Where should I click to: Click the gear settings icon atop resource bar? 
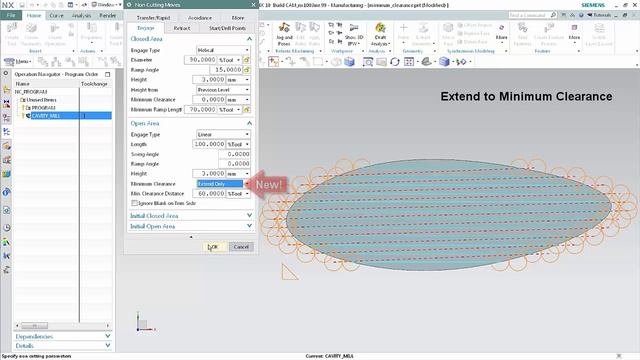pyautogui.click(x=6, y=73)
